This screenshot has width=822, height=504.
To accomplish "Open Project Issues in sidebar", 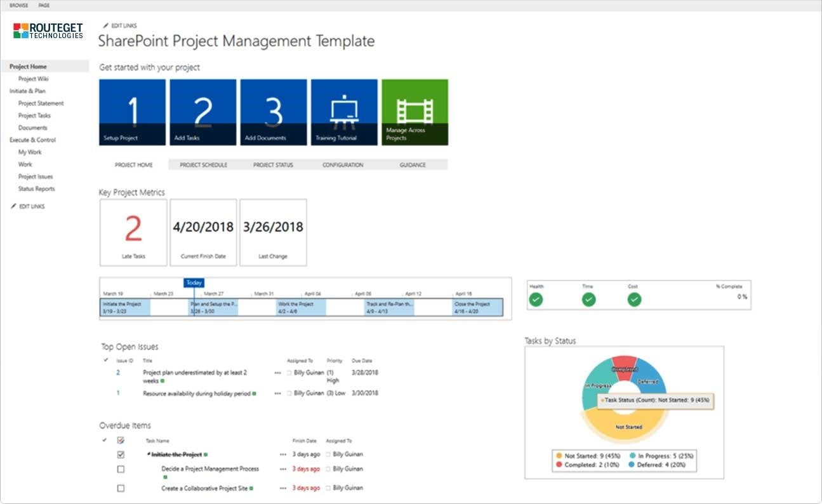I will pos(36,176).
